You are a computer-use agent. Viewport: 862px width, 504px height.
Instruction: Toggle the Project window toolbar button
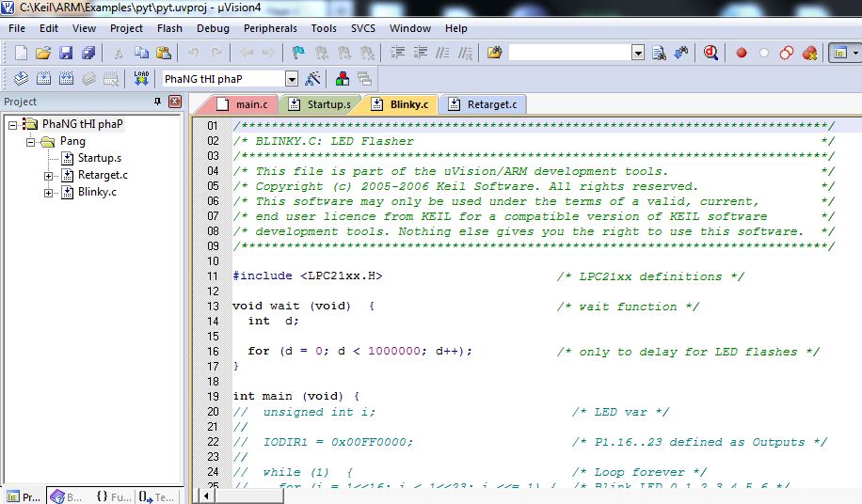(x=839, y=54)
